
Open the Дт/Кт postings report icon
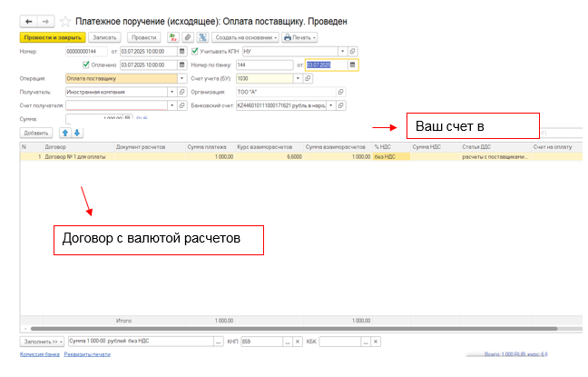[x=172, y=37]
